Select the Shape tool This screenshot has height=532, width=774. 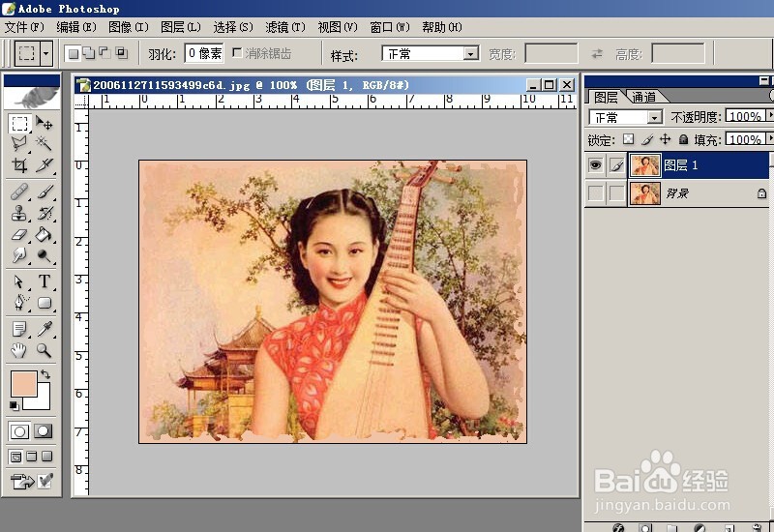[44, 303]
